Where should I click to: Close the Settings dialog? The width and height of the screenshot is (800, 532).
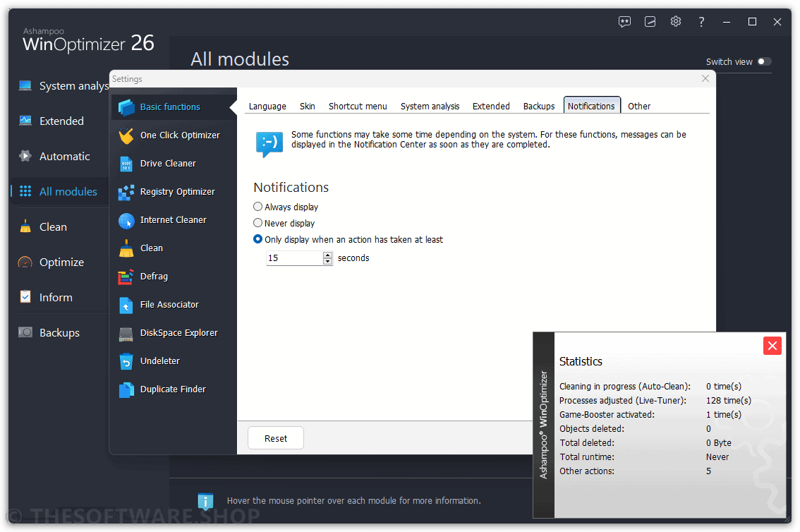(x=705, y=78)
